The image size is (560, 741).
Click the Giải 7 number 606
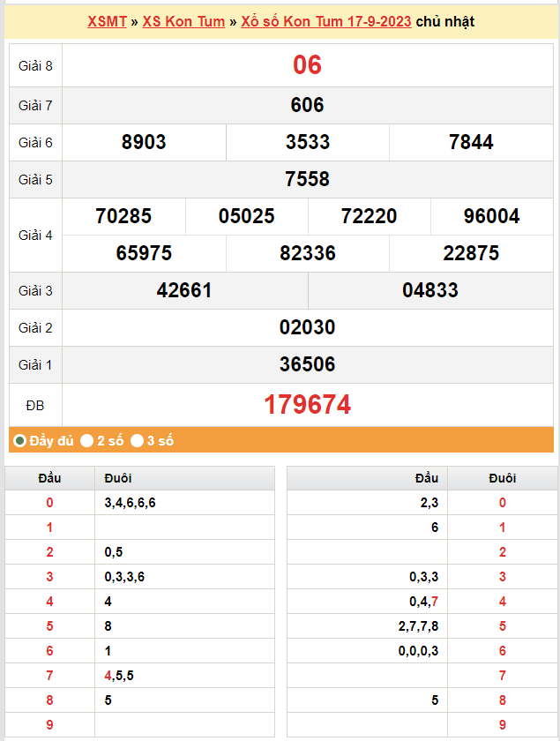point(307,105)
